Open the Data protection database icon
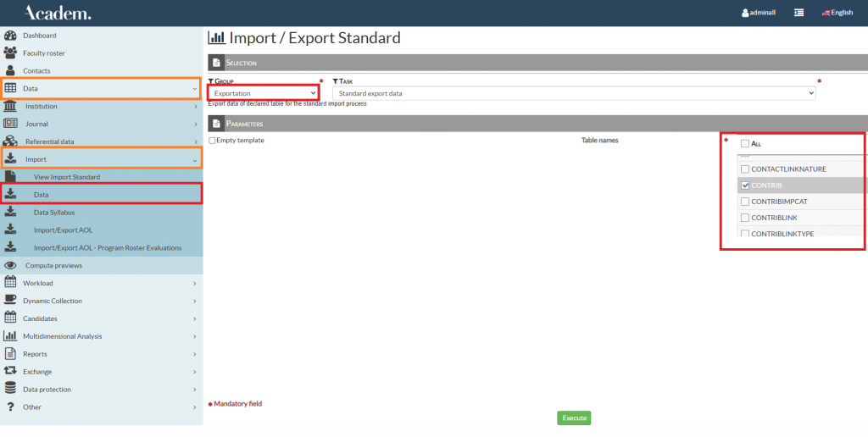 pos(10,390)
